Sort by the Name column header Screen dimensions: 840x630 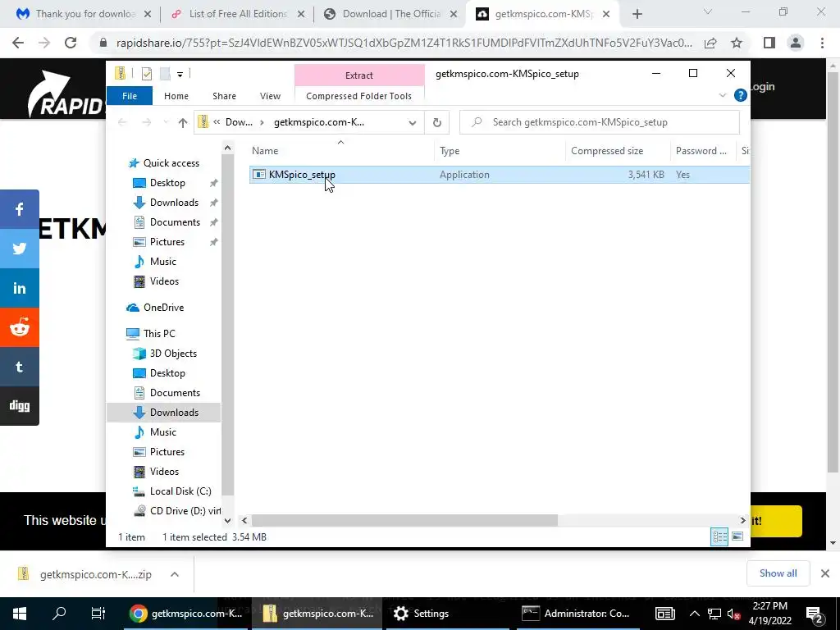pyautogui.click(x=340, y=151)
